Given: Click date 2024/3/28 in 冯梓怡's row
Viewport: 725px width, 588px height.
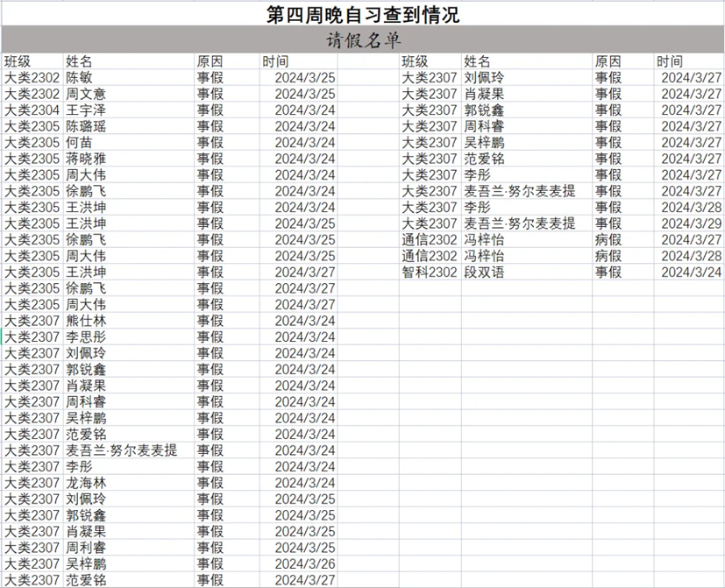Looking at the screenshot, I should click(691, 256).
